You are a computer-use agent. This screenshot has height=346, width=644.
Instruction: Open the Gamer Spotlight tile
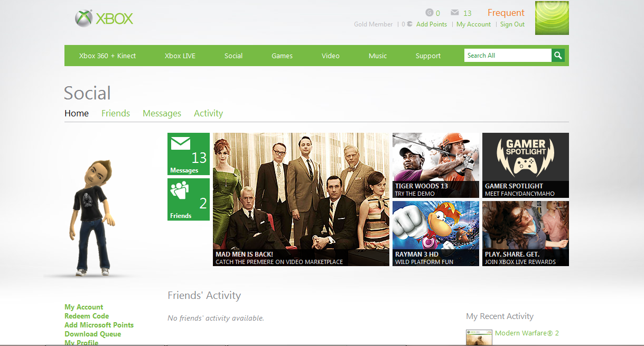click(526, 165)
